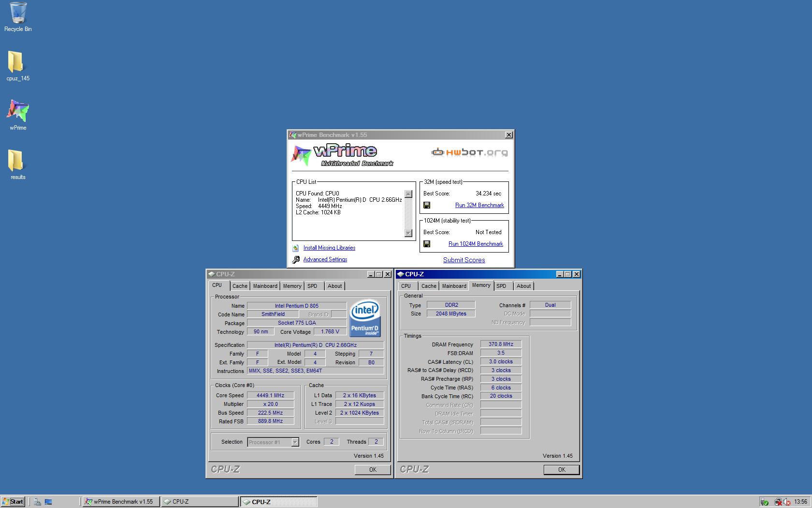This screenshot has height=508, width=812.
Task: Open Advanced Settings link in wPrime
Action: (x=325, y=259)
